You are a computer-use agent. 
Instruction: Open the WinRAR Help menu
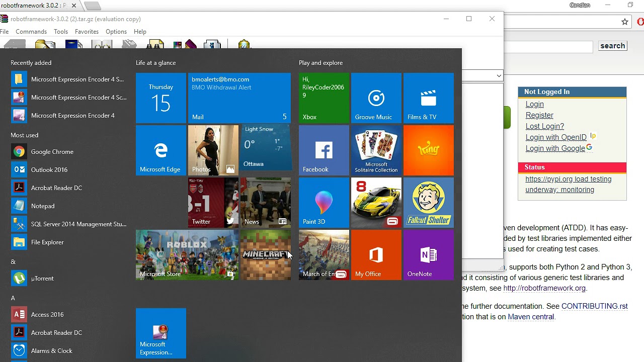pyautogui.click(x=140, y=32)
